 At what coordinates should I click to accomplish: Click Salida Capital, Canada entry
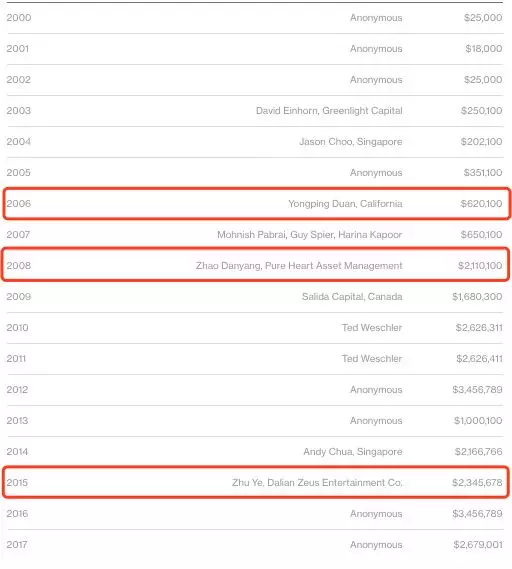click(352, 297)
